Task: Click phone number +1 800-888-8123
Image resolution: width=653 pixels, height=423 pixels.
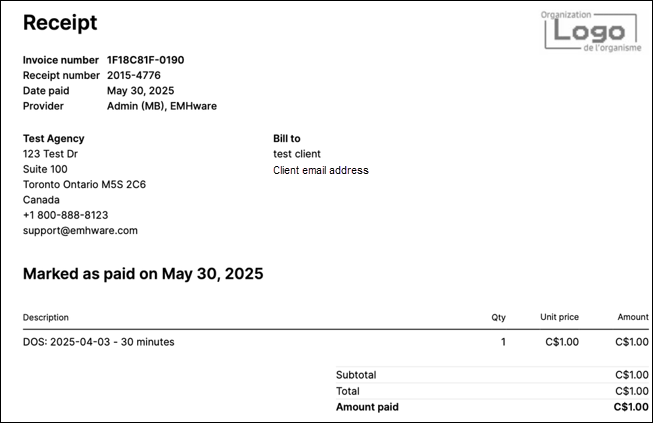Action: coord(65,215)
